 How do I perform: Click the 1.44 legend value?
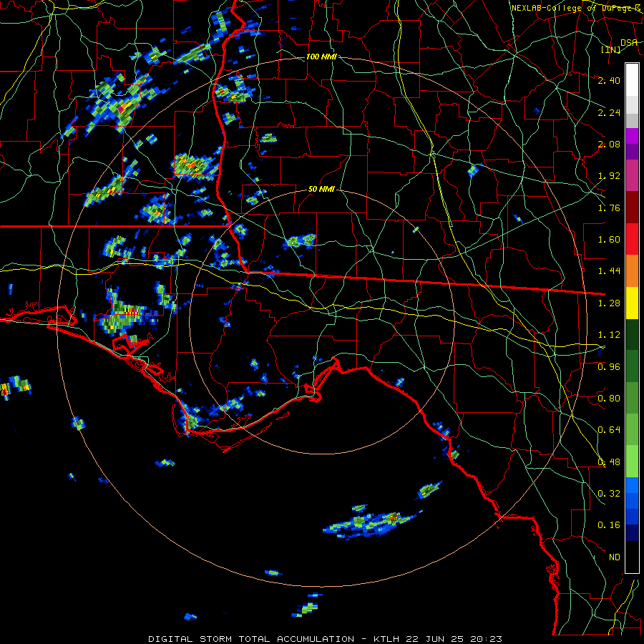click(x=609, y=271)
